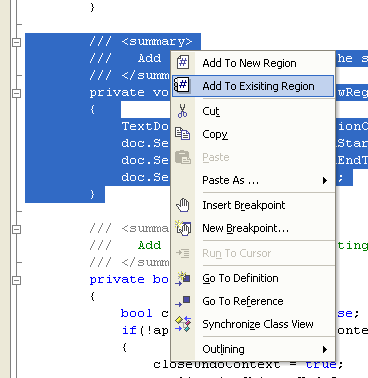Choose Go To Definition
The image size is (368, 378).
[x=253, y=278]
